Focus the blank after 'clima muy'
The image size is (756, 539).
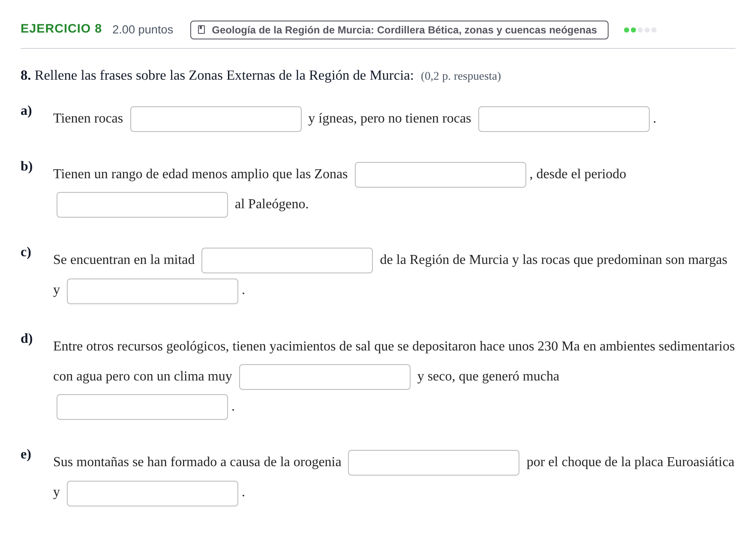(325, 377)
